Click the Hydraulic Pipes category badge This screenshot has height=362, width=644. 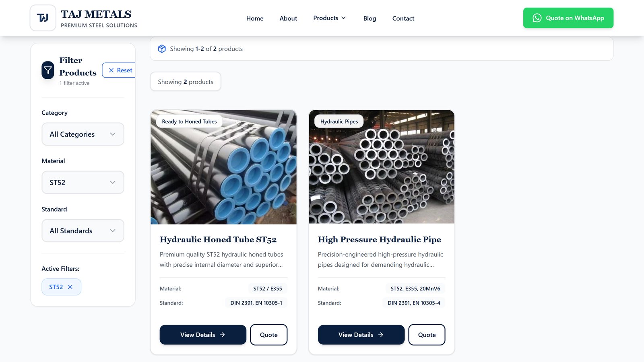pos(339,121)
